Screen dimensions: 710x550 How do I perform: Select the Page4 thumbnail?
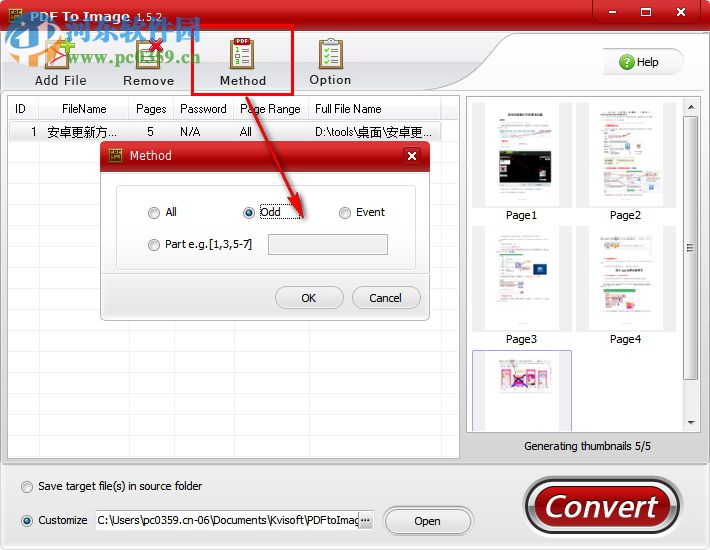click(x=626, y=279)
